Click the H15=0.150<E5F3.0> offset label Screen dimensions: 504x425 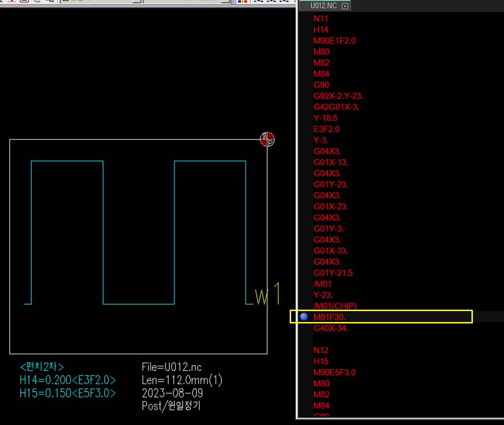[x=68, y=393]
